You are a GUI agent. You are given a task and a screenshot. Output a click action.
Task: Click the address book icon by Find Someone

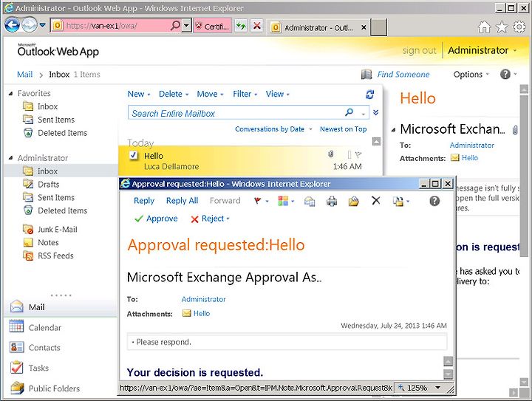pos(366,75)
